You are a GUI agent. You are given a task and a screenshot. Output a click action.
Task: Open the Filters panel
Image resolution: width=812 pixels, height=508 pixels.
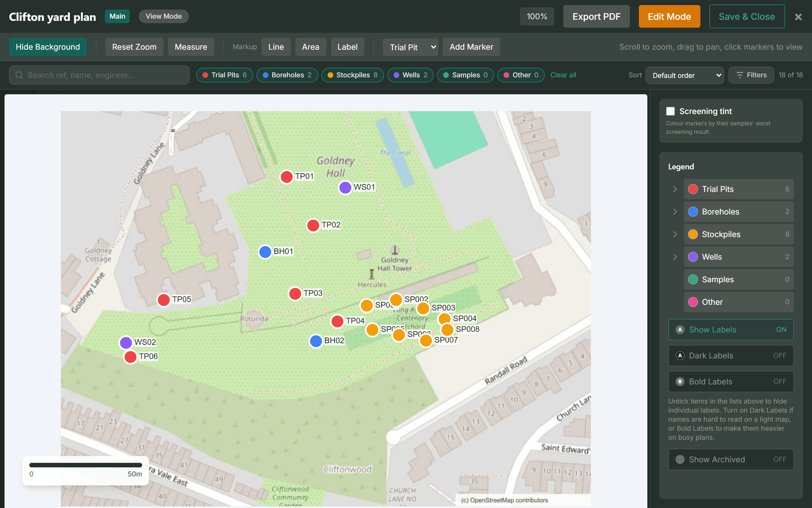pyautogui.click(x=751, y=75)
